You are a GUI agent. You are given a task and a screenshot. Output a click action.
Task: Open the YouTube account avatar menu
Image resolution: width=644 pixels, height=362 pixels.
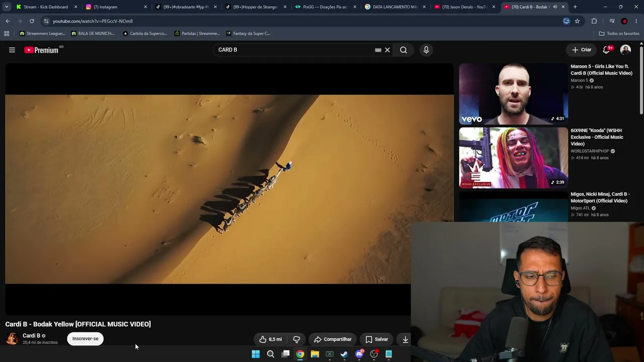click(x=625, y=50)
